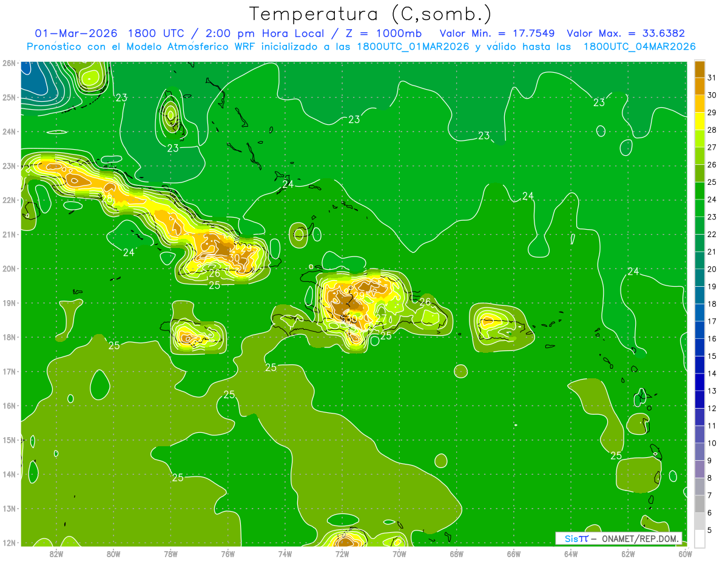Click the "ONAMET/REP.DOM." credit label
Viewport: 728px width, 562px height.
point(641,538)
